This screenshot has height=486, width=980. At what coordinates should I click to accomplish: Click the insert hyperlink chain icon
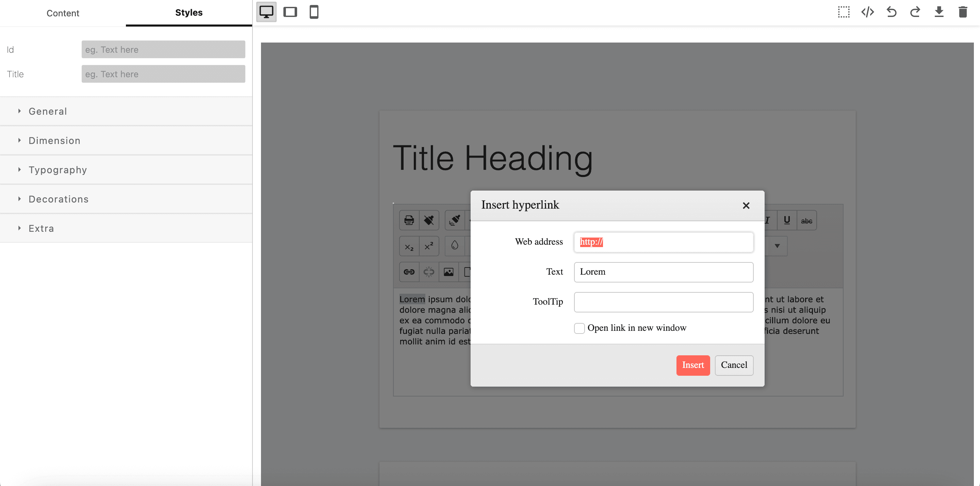pyautogui.click(x=409, y=272)
